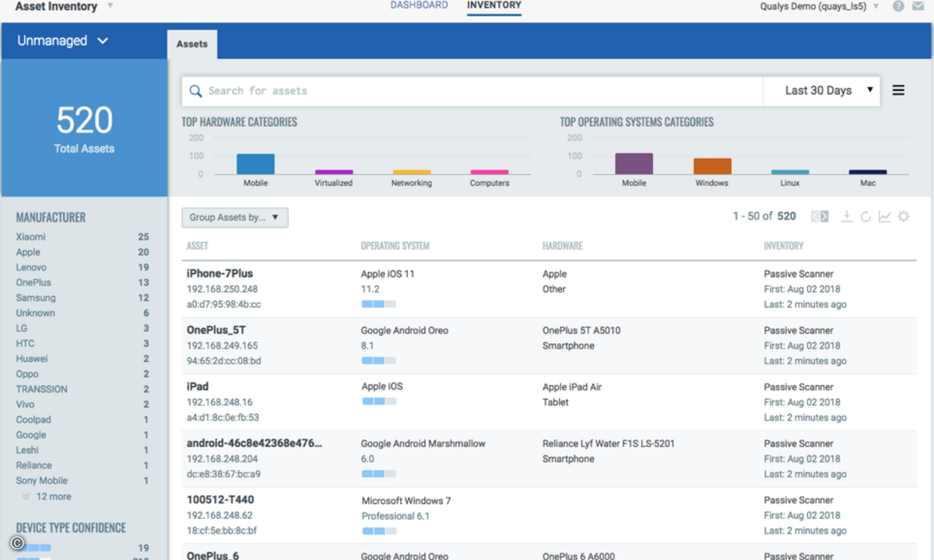Open the iPhone-7Plus asset

coord(220,274)
